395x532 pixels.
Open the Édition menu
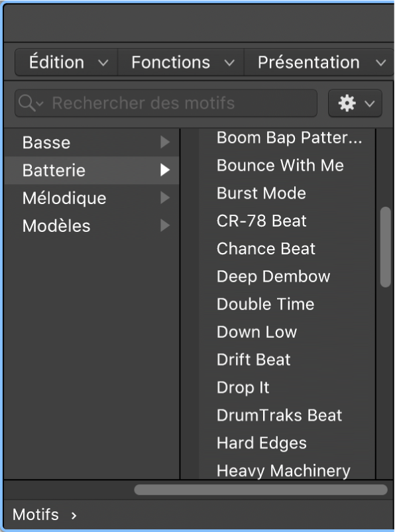(x=64, y=62)
